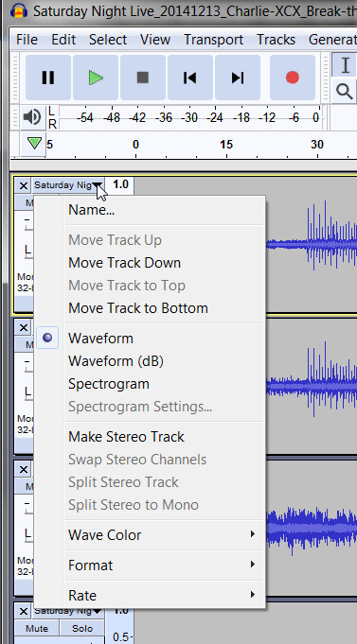Start playback with the green Play button

96,78
